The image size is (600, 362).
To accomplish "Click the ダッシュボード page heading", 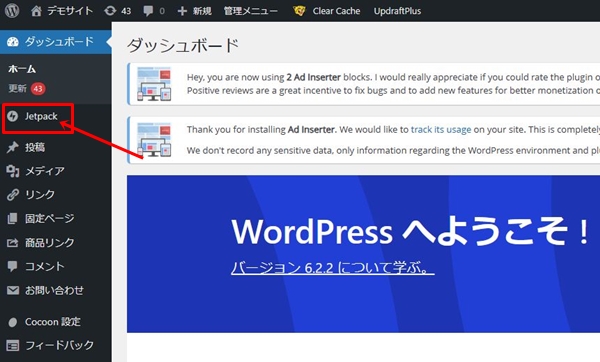I will pyautogui.click(x=183, y=46).
